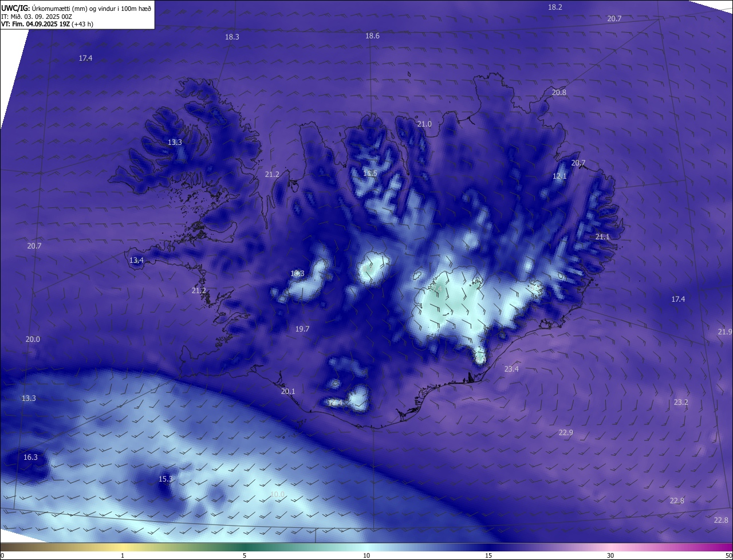Click the 20.1 value on the south coast
This screenshot has width=733, height=560.
point(288,392)
